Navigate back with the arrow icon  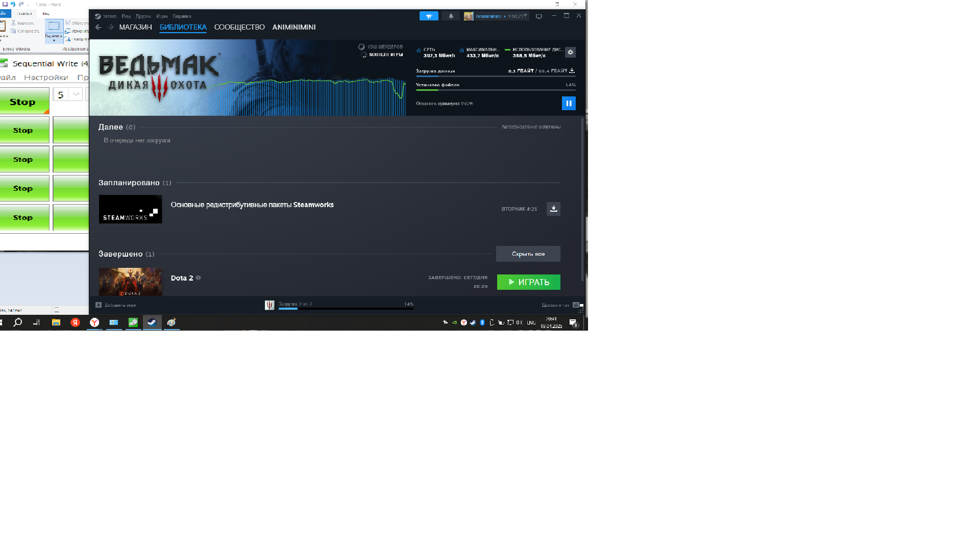[99, 28]
